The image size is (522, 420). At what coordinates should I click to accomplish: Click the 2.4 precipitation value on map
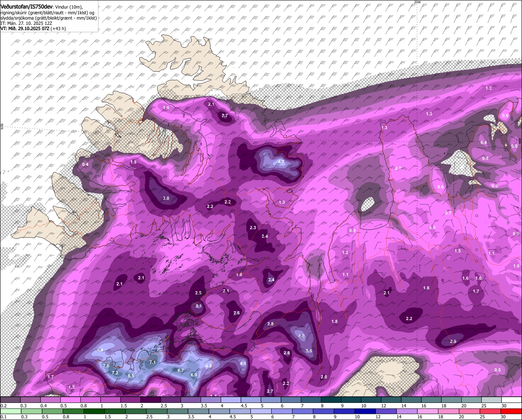pos(265,237)
